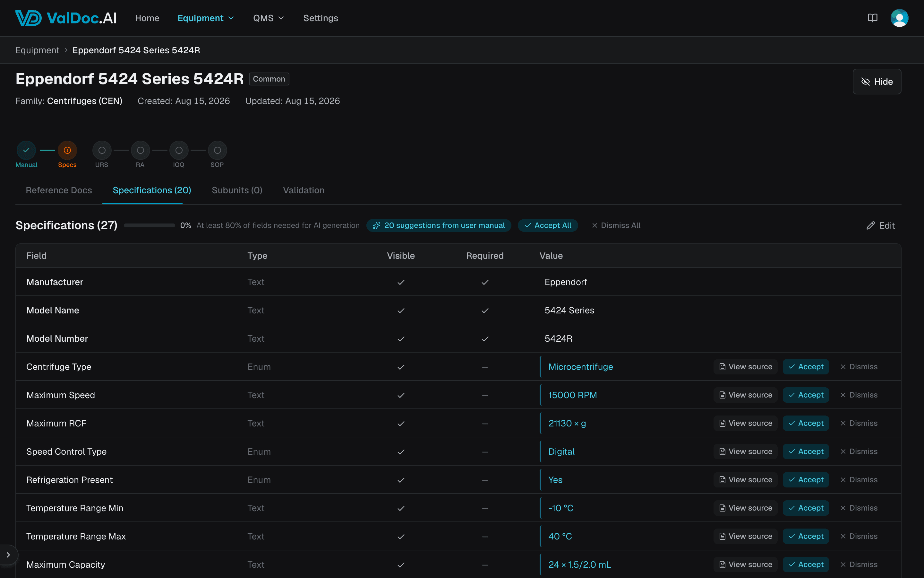The height and width of the screenshot is (578, 924).
Task: Dismiss the Microcentrifuge suggestion
Action: pos(859,367)
